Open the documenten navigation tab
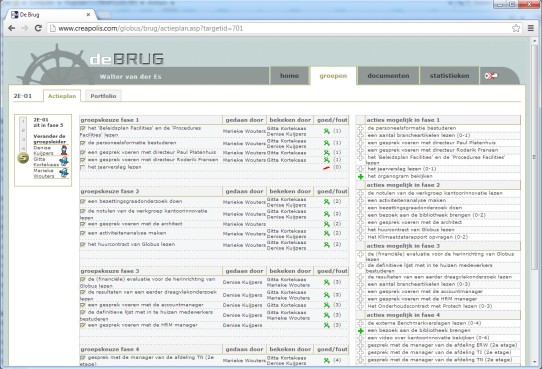 (x=388, y=76)
